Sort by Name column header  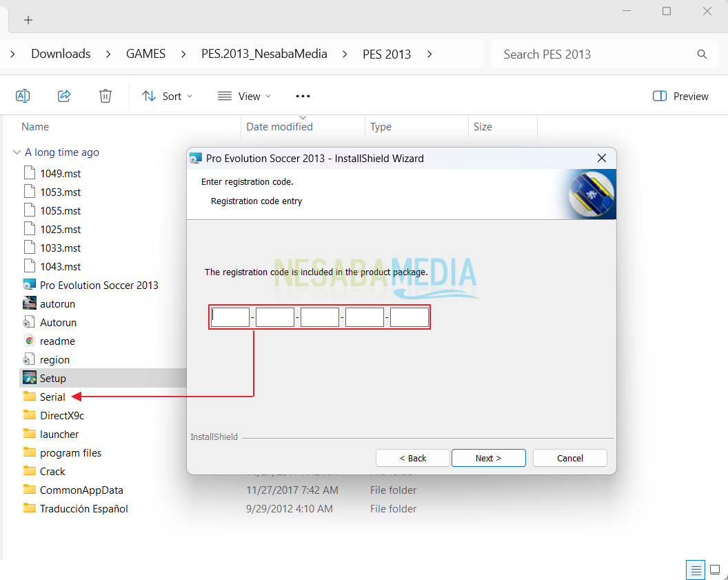pos(35,127)
